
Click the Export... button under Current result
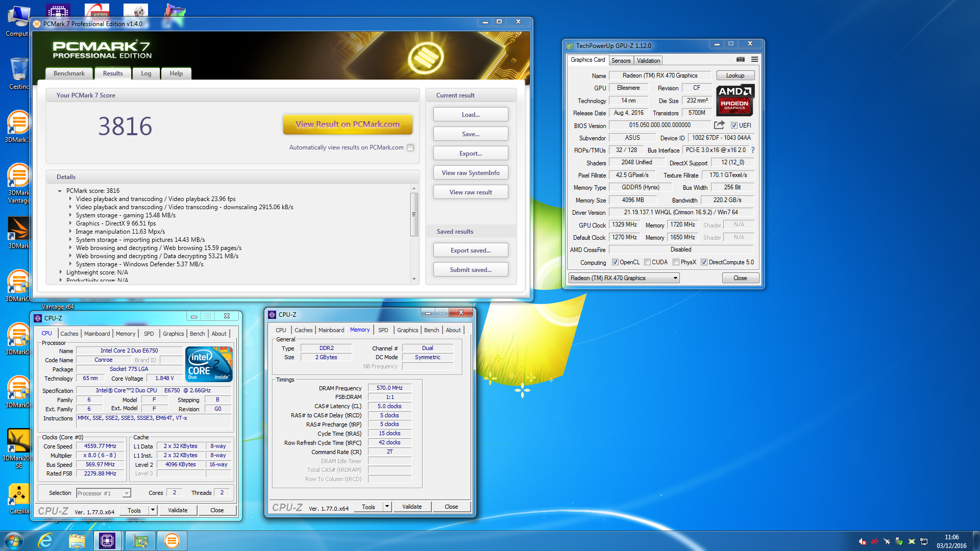471,154
